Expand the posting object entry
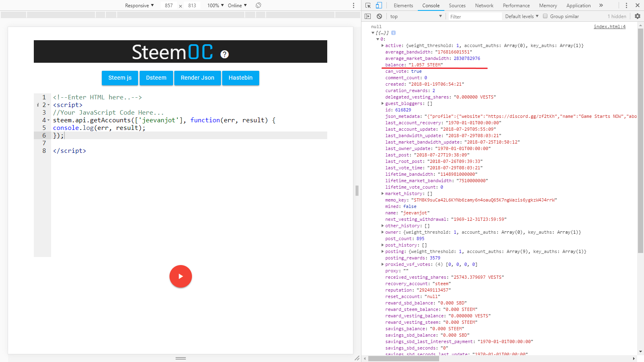Screen dimensions: 644x362 (382, 251)
